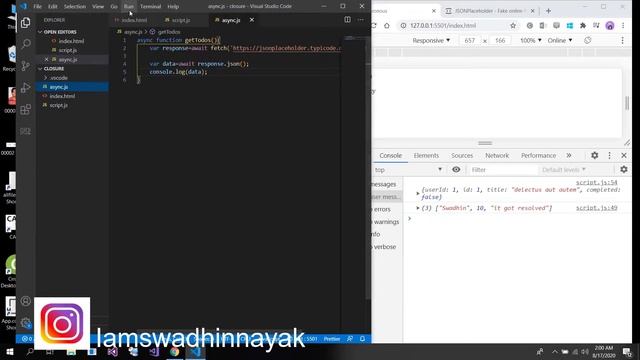Screen dimensions: 640x360
Task: Open the Accounts icon in VS Code activity bar
Action: coord(25,301)
